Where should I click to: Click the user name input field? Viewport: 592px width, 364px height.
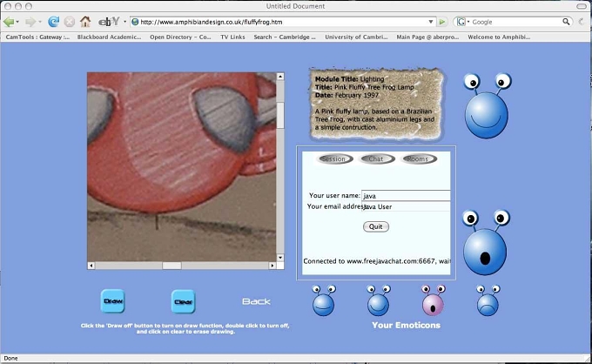[406, 196]
